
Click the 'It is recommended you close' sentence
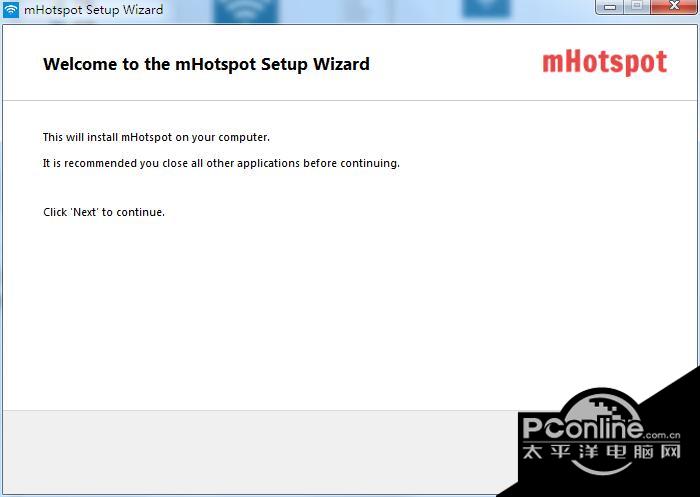point(221,163)
